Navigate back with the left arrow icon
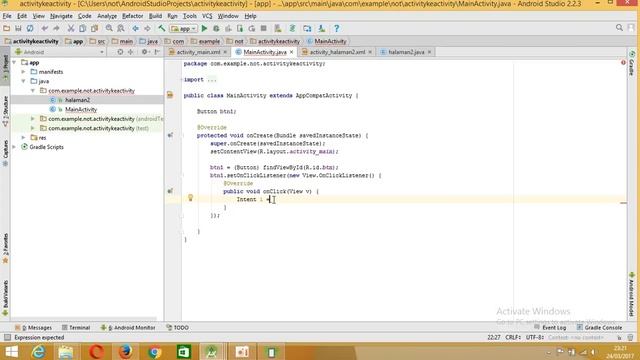Screen dimensions: 640x360 [x=136, y=29]
